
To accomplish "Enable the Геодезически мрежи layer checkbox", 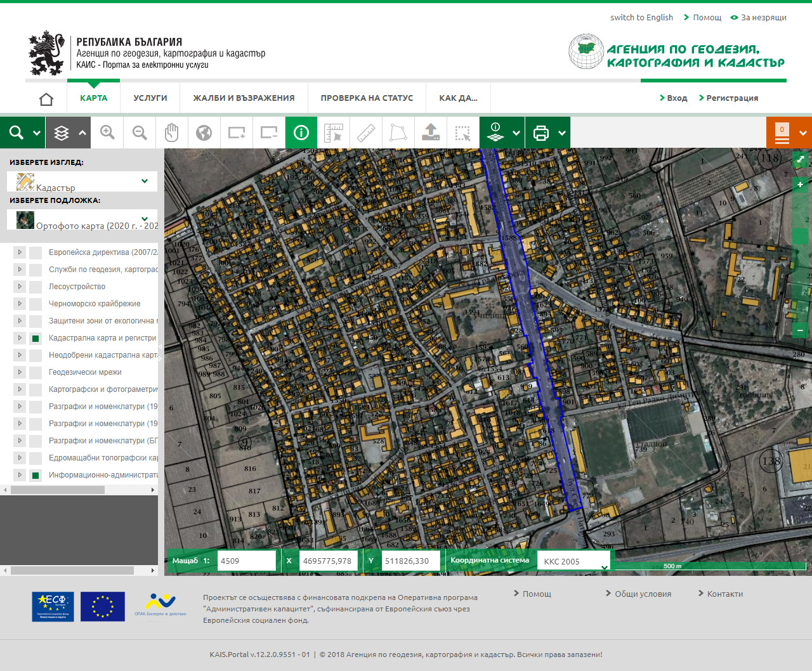I will (x=36, y=372).
